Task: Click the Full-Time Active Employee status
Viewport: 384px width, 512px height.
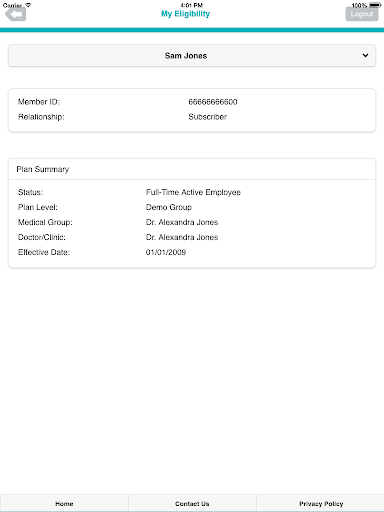Action: pos(193,192)
